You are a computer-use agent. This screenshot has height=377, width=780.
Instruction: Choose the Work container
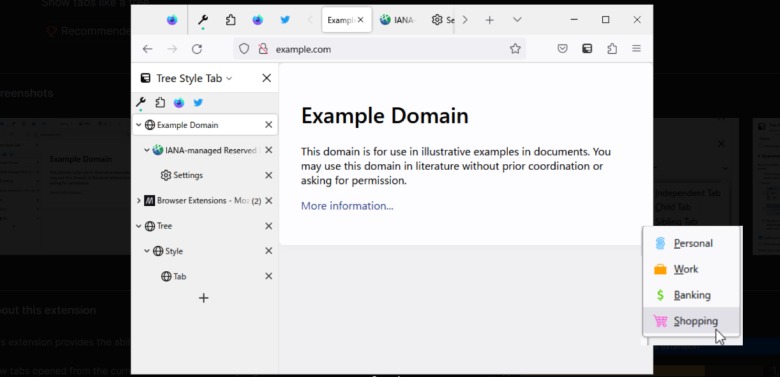tap(691, 269)
